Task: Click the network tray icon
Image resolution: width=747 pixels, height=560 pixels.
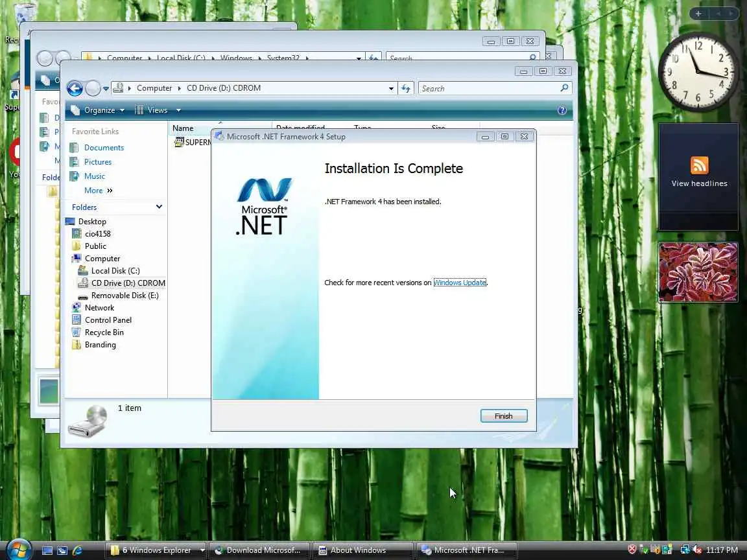Action: click(685, 550)
